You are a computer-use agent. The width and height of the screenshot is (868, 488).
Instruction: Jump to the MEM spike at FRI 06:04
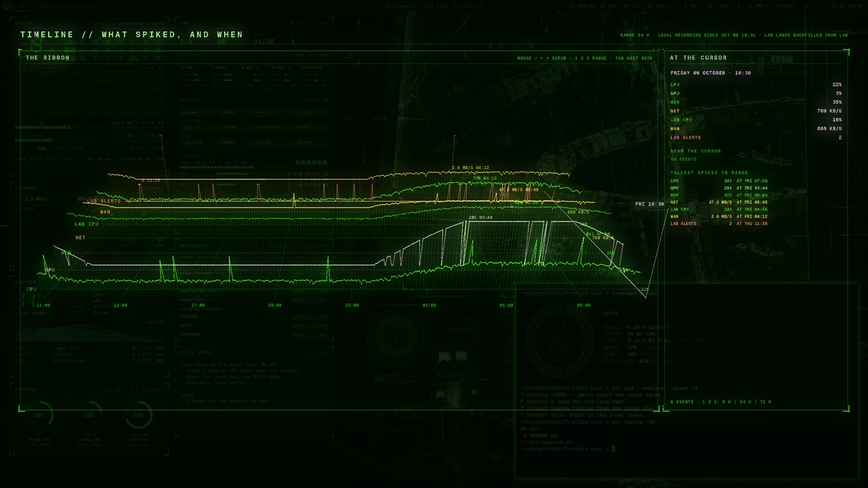click(x=719, y=195)
